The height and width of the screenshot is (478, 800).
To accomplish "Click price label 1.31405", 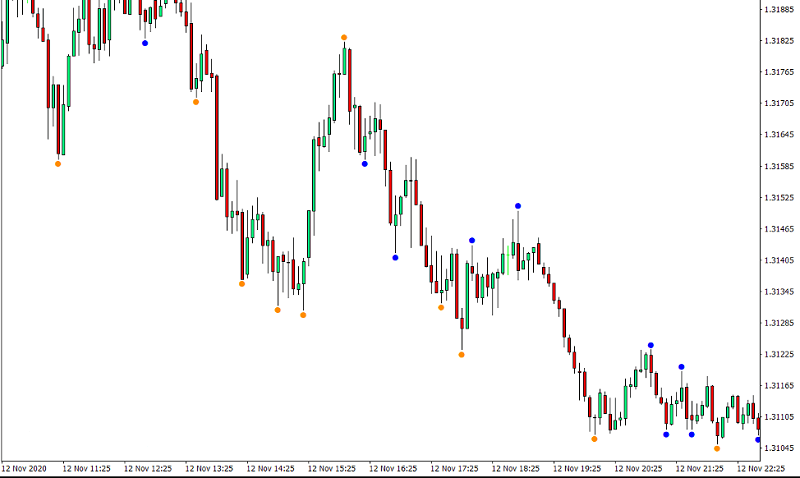I will click(779, 260).
